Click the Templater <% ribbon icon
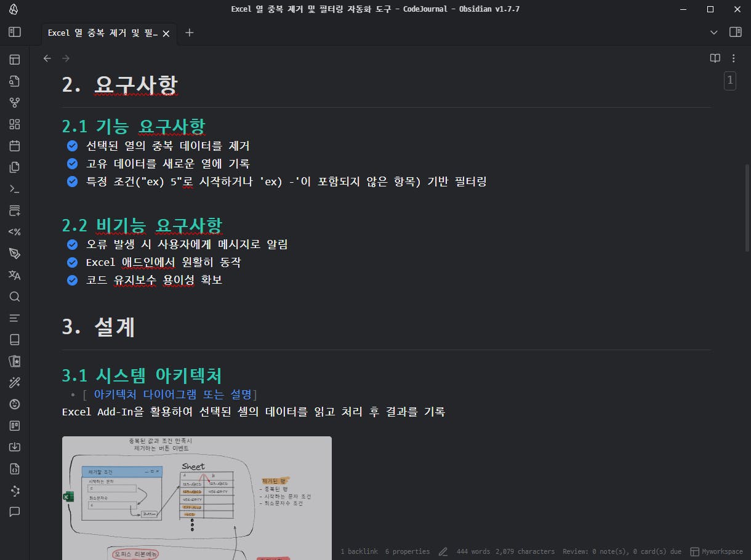The image size is (751, 560). (15, 232)
